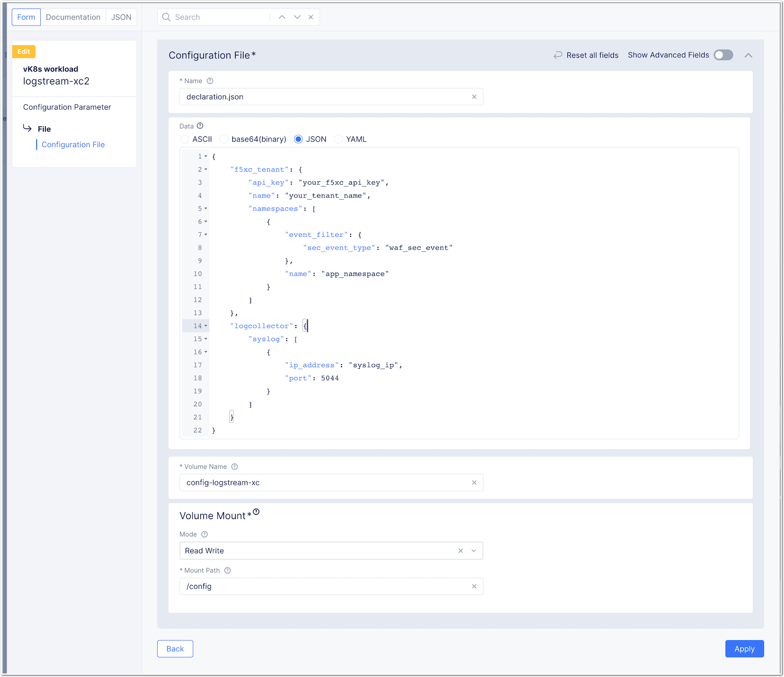Click the reset arrow icon
This screenshot has height=677, width=784.
(558, 55)
